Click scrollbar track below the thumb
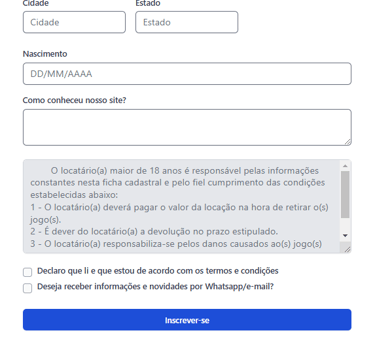The width and height of the screenshot is (375, 363). coord(345,225)
